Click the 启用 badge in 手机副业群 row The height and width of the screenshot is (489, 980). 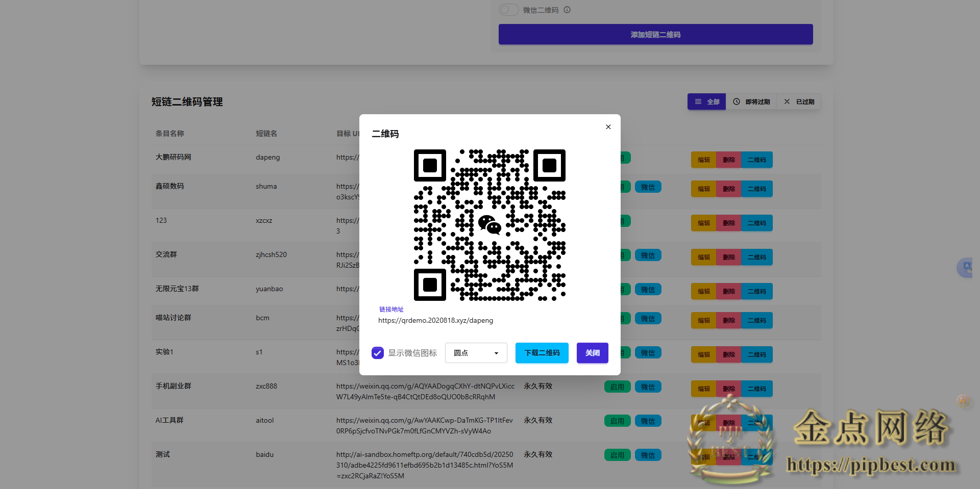click(x=618, y=387)
